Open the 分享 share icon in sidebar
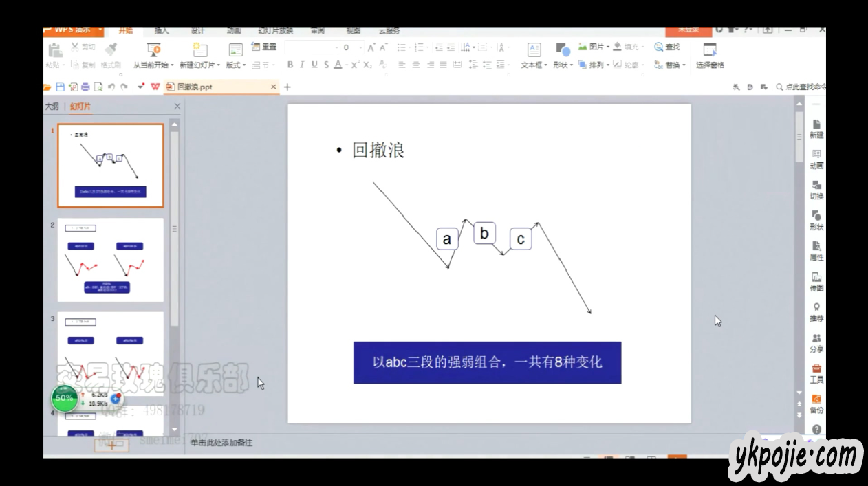The width and height of the screenshot is (868, 486). tap(816, 342)
